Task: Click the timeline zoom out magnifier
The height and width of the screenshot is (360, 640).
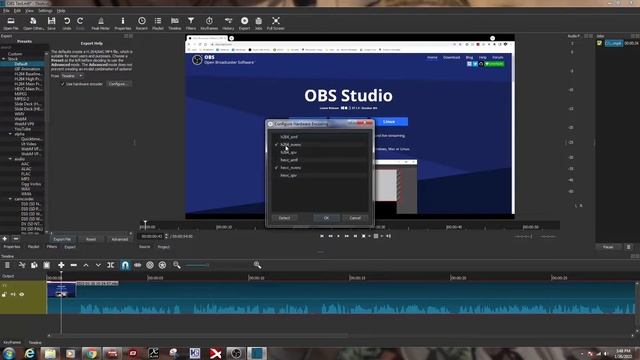Action: click(x=176, y=265)
